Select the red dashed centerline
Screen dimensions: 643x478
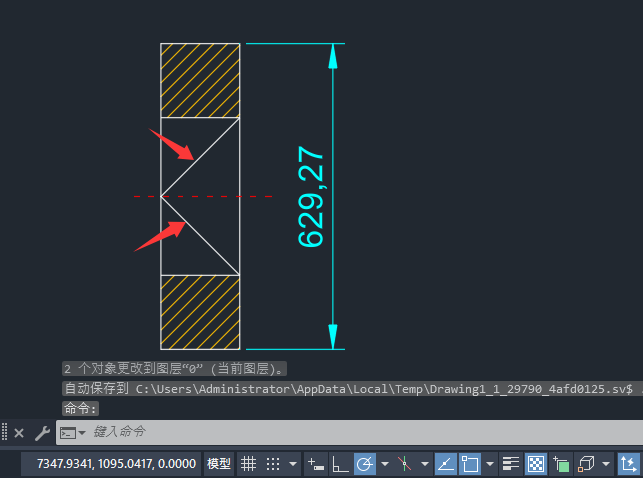click(203, 196)
